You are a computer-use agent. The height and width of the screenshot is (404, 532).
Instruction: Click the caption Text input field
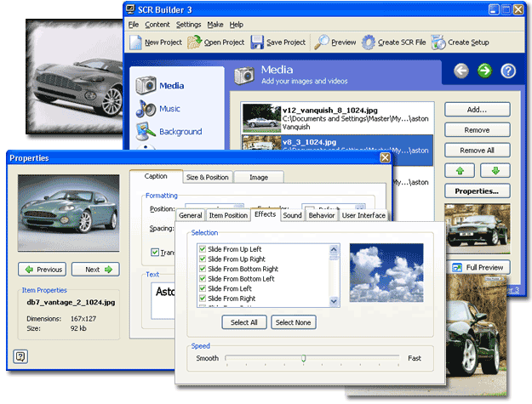pos(163,301)
